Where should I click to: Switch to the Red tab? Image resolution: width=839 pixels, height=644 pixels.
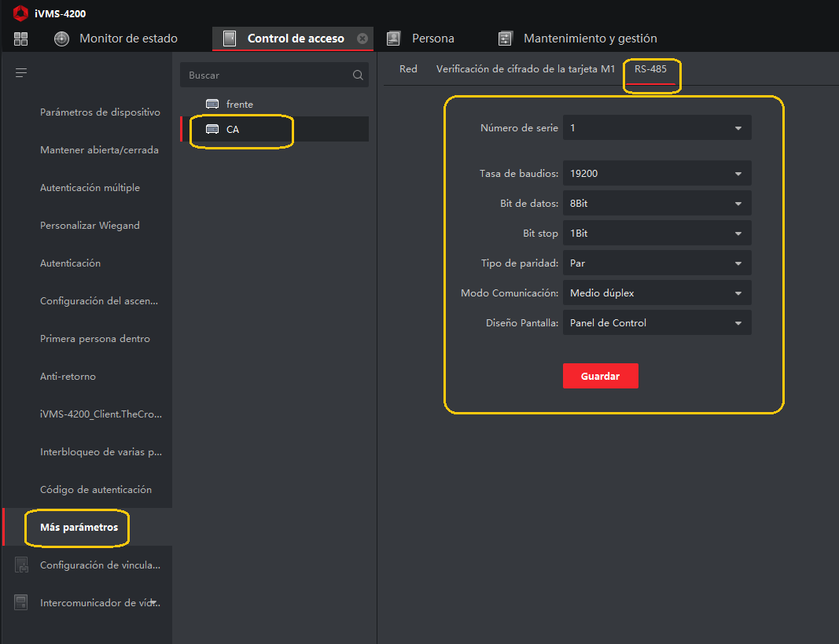[x=408, y=69]
